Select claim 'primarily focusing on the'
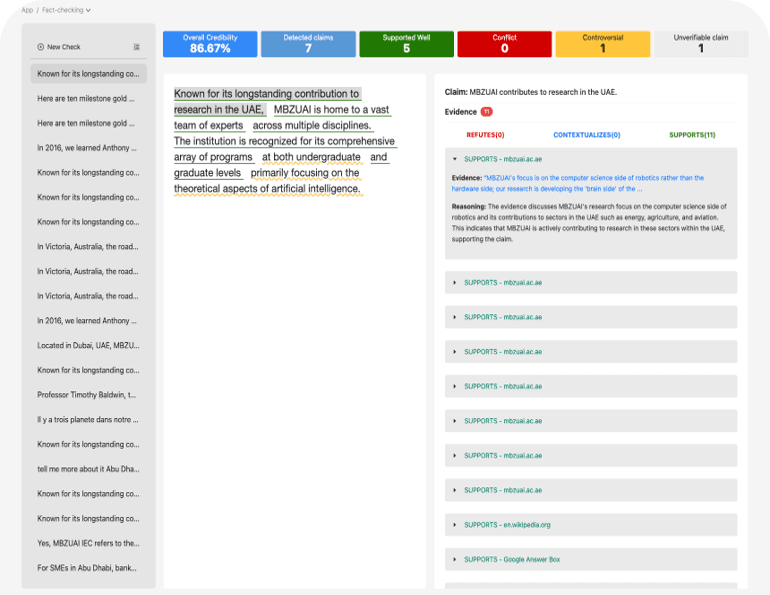Image resolution: width=770 pixels, height=595 pixels. pyautogui.click(x=305, y=173)
